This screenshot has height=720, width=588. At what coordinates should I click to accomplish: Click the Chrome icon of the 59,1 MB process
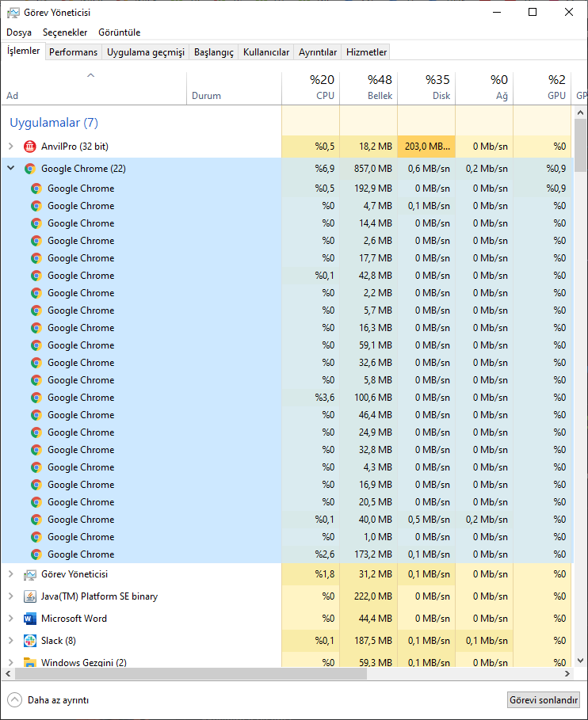point(36,345)
